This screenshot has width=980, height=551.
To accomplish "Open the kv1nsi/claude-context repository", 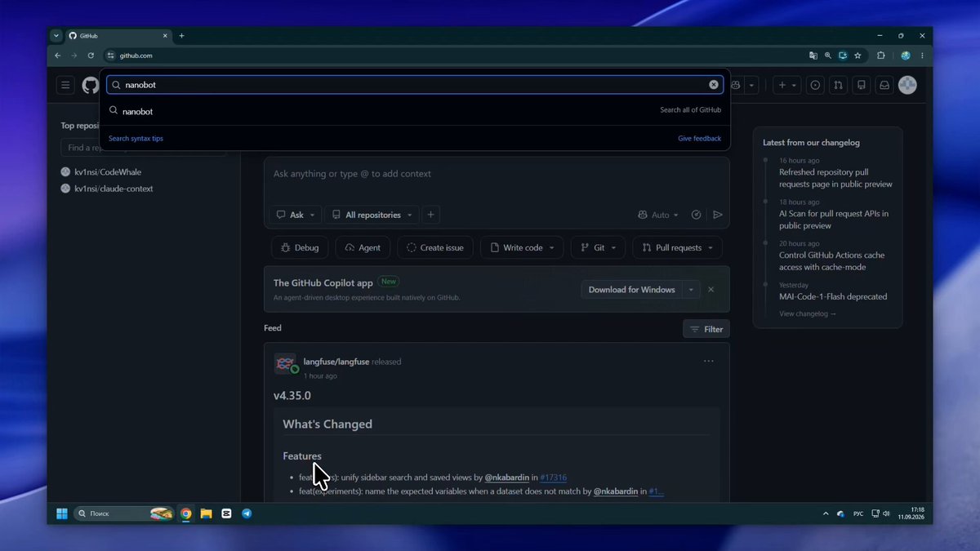I will [114, 189].
